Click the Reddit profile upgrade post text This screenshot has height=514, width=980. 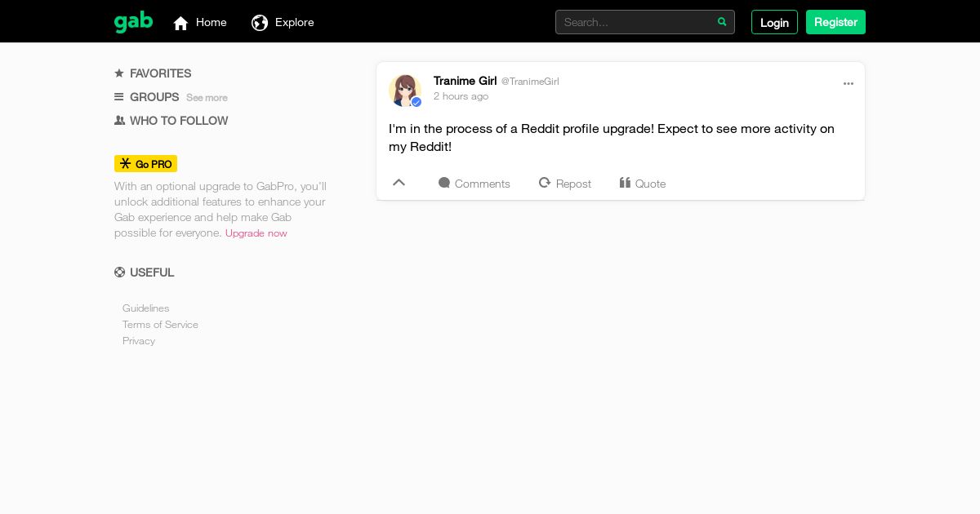(x=612, y=138)
